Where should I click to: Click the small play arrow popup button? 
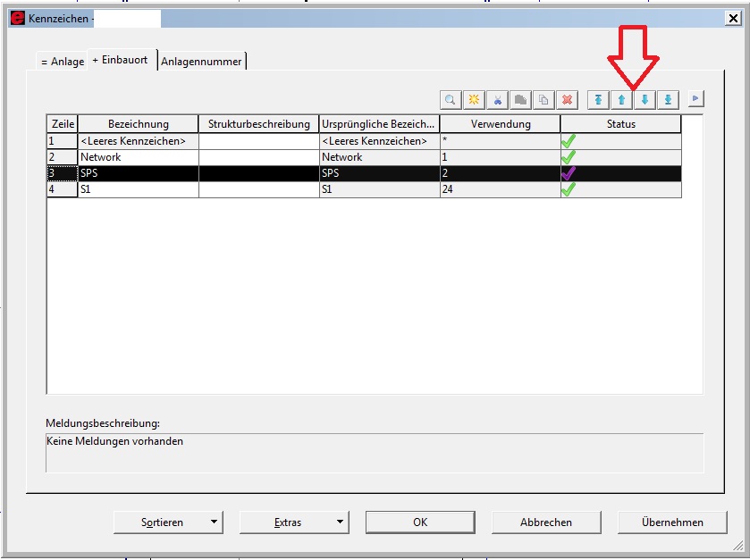tap(695, 99)
